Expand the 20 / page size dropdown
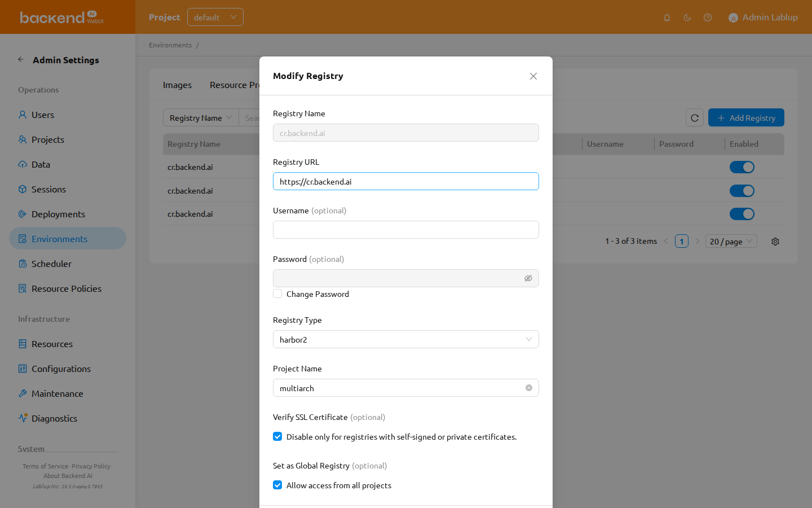The width and height of the screenshot is (812, 508). click(731, 241)
